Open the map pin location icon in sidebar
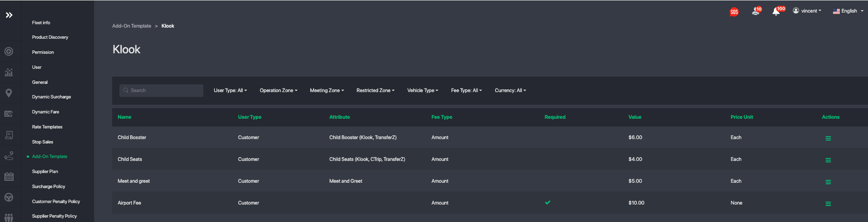 point(9,93)
